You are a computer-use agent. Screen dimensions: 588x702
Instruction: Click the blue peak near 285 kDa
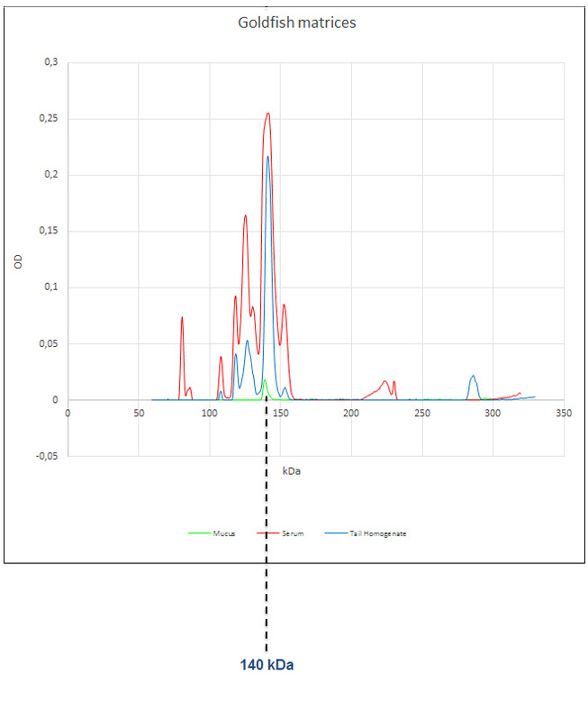[473, 378]
